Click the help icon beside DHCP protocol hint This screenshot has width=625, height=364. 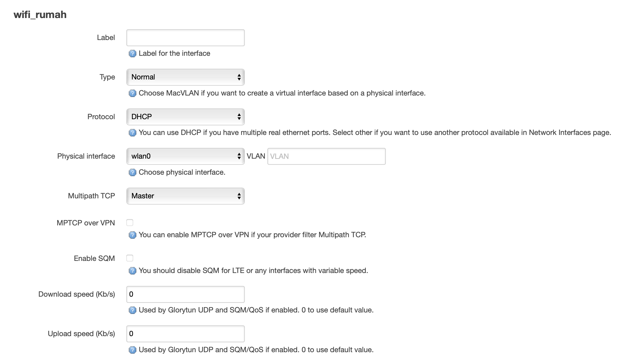click(132, 133)
